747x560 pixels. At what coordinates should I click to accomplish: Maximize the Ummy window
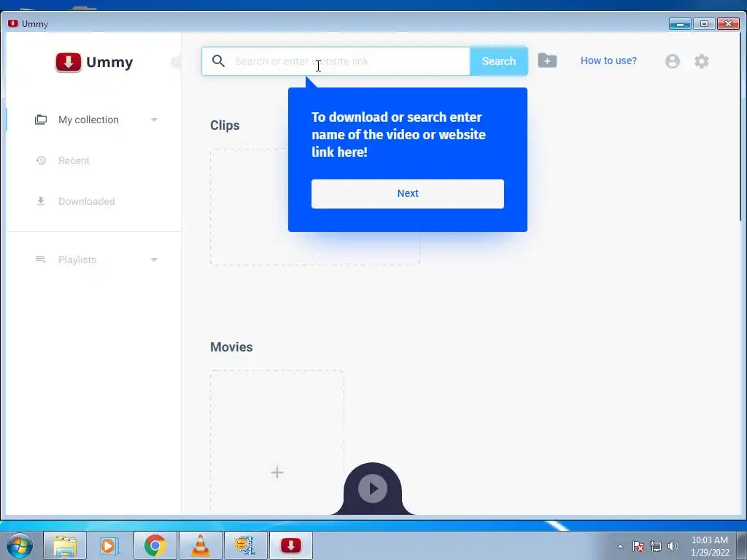point(704,23)
